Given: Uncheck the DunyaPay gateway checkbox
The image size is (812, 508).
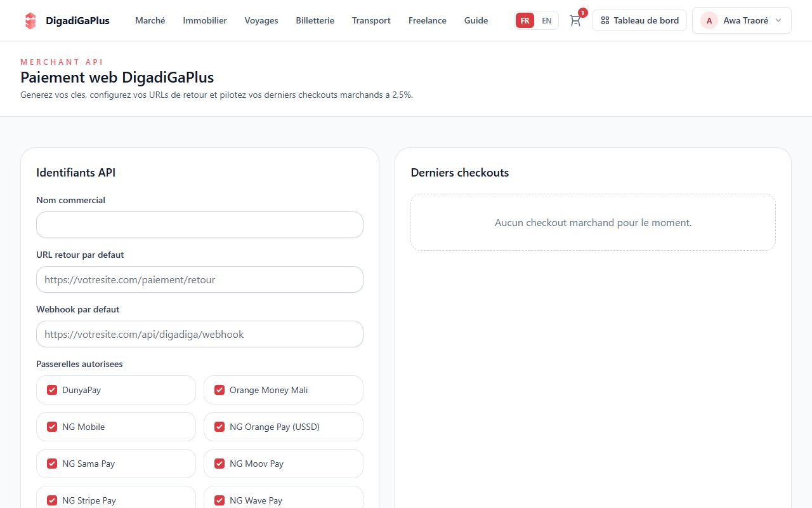Looking at the screenshot, I should (x=52, y=390).
